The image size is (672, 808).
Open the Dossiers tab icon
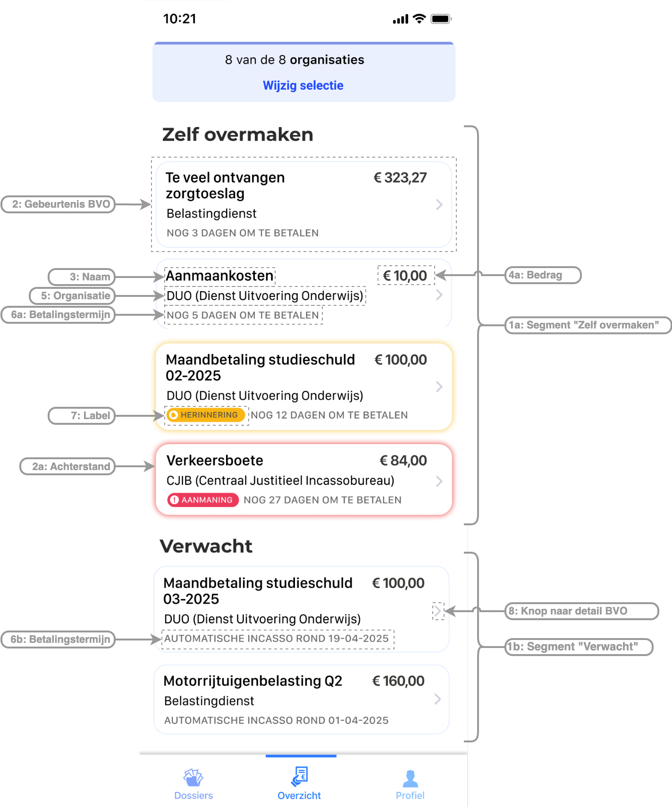[193, 777]
